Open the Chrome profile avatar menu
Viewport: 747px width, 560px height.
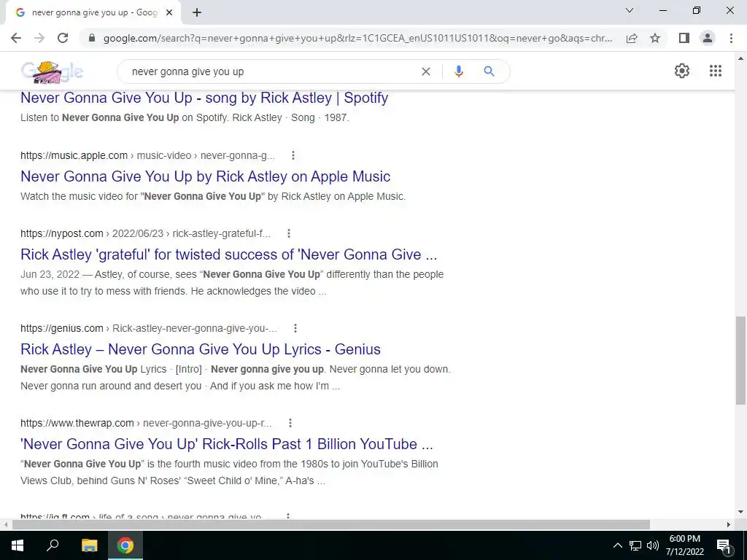tap(708, 38)
